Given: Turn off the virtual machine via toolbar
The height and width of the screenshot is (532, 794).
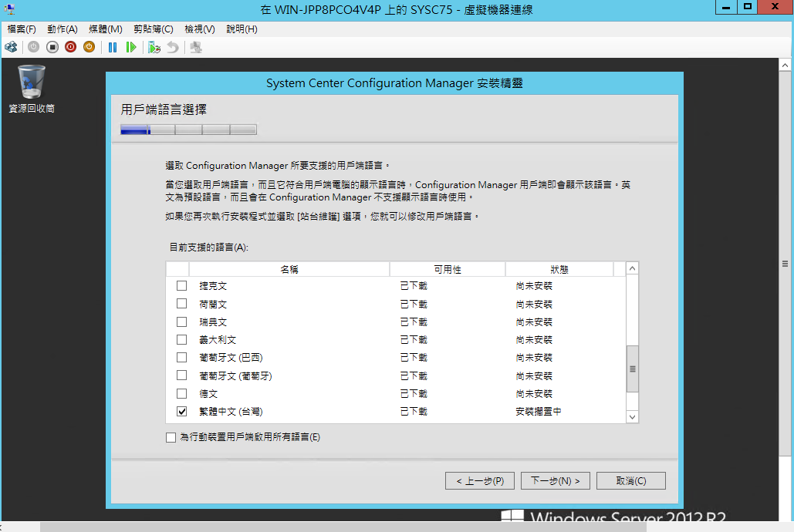Looking at the screenshot, I should (x=52, y=47).
